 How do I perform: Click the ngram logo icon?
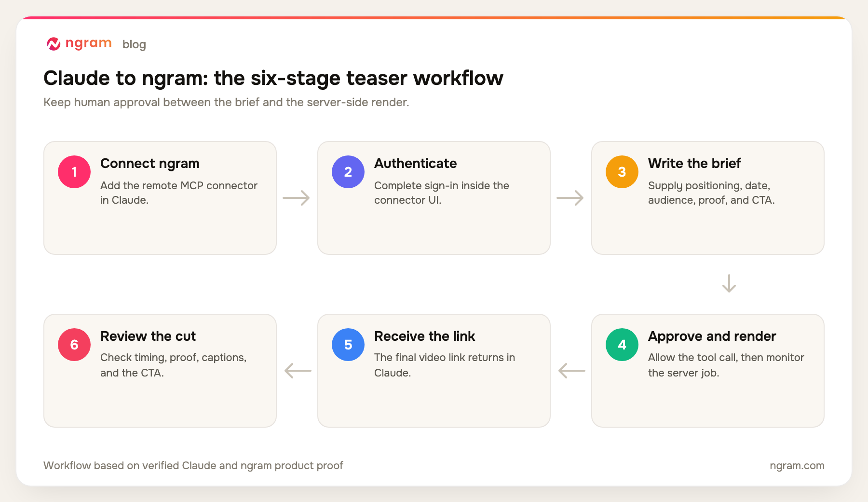coord(54,44)
